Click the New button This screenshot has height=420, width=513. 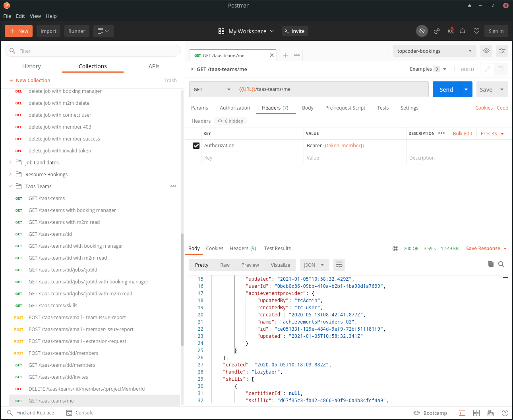(x=19, y=31)
